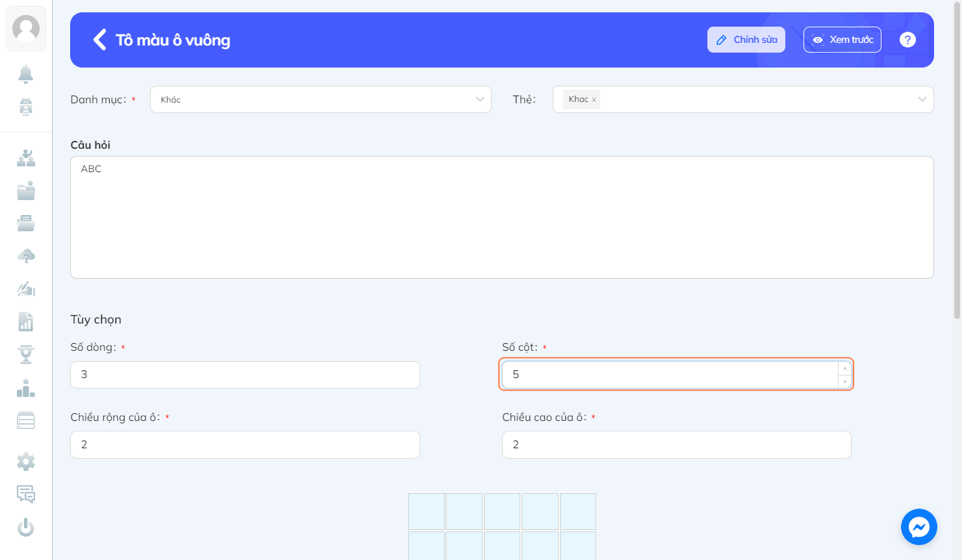
Task: Click the Tùy chọn heading text
Action: pyautogui.click(x=96, y=320)
